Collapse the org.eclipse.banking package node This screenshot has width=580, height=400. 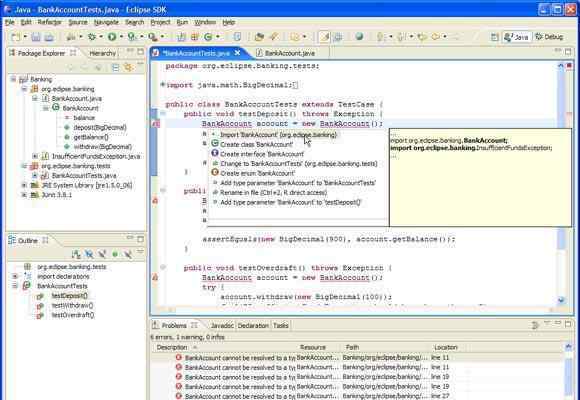point(24,89)
